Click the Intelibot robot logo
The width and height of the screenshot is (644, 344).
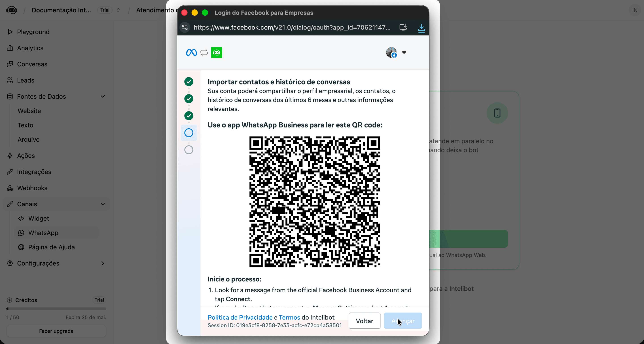(x=12, y=10)
